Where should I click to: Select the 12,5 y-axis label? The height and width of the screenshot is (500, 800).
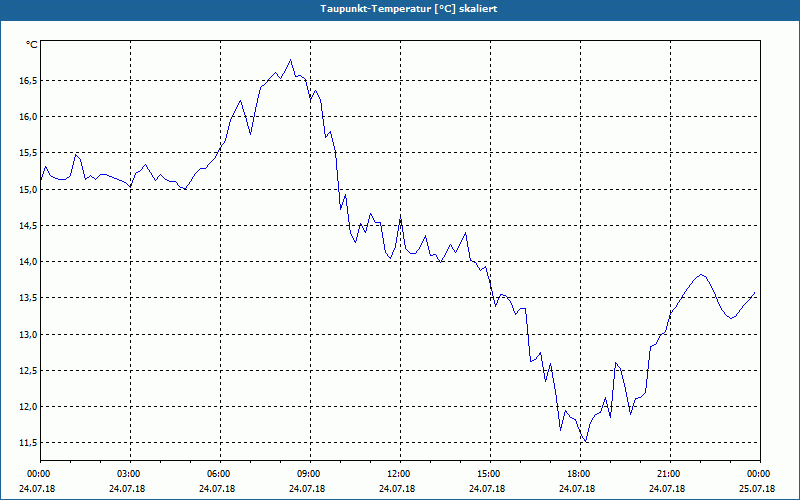(x=28, y=371)
